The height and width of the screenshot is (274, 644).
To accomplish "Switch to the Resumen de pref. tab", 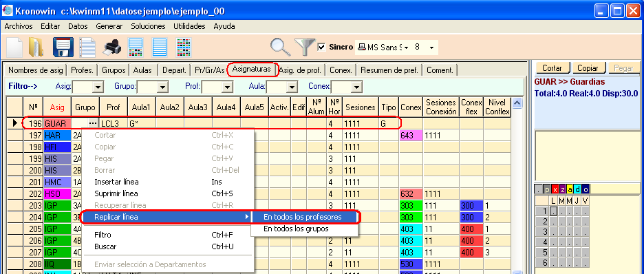I will 389,70.
